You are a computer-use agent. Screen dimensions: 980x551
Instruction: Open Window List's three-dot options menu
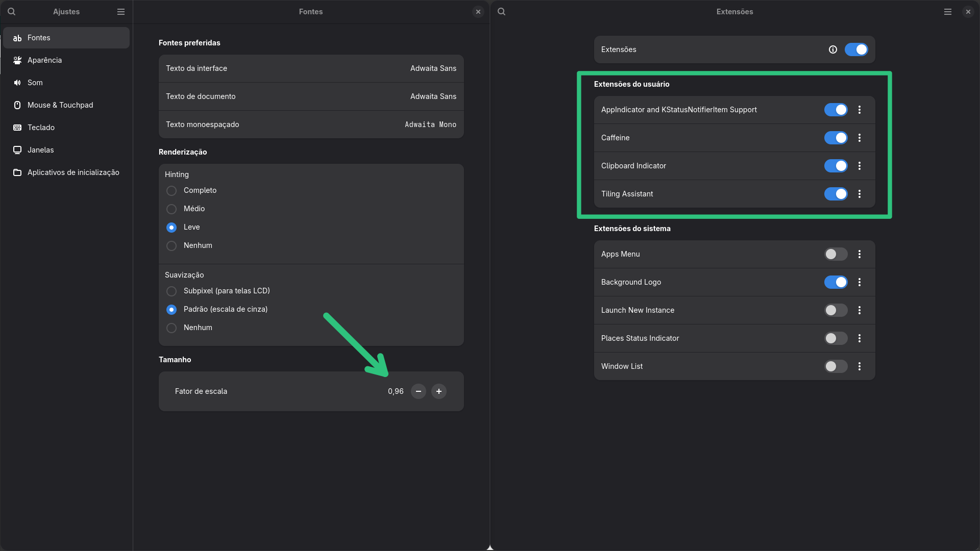point(860,366)
